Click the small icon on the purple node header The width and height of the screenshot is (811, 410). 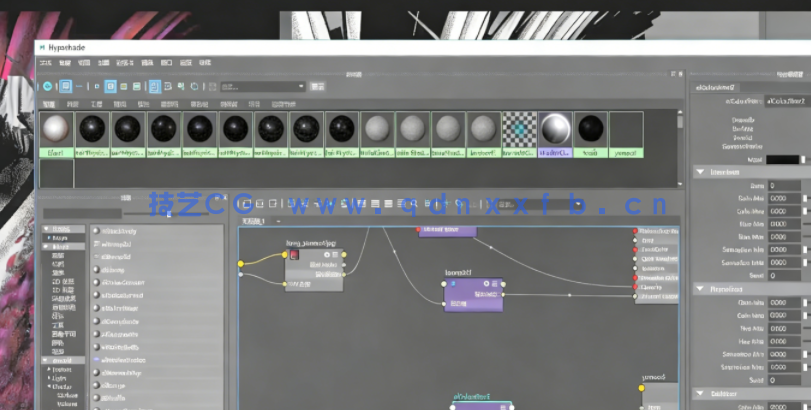[452, 284]
